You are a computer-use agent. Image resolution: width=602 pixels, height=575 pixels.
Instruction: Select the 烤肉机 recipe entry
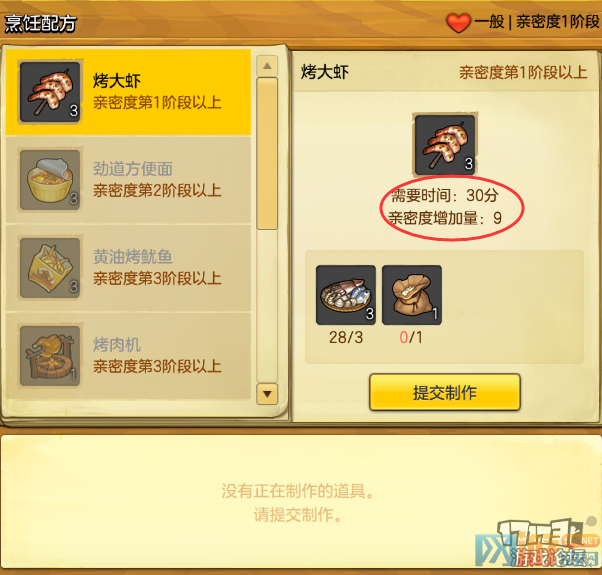click(x=128, y=356)
